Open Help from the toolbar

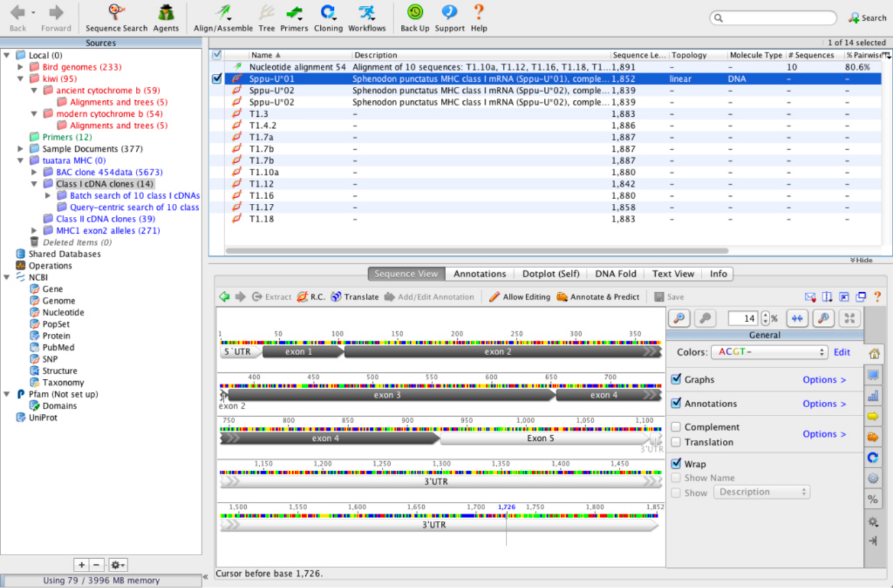pyautogui.click(x=479, y=18)
